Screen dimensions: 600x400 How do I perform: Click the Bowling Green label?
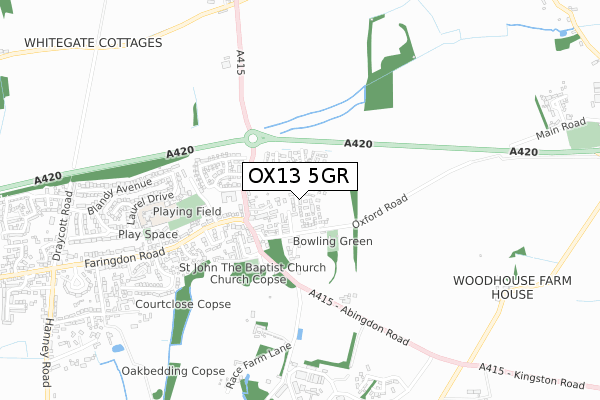point(333,241)
